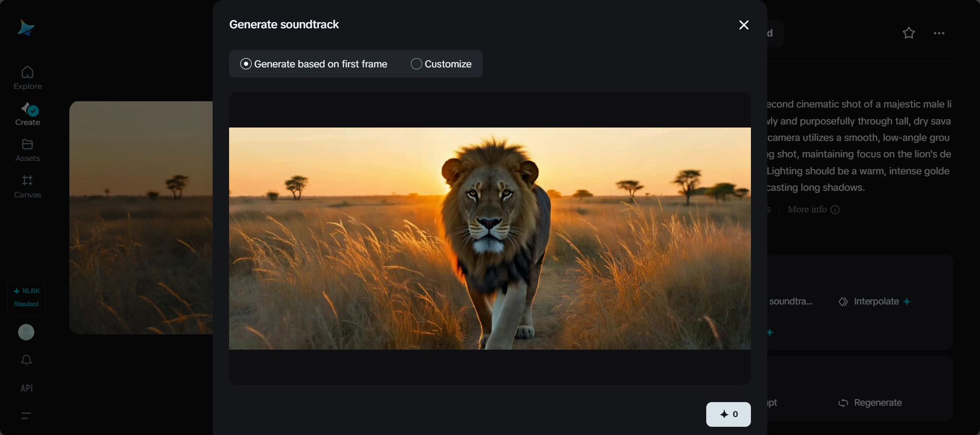Open the Canvas workspace in sidebar
The height and width of the screenshot is (435, 980).
28,187
